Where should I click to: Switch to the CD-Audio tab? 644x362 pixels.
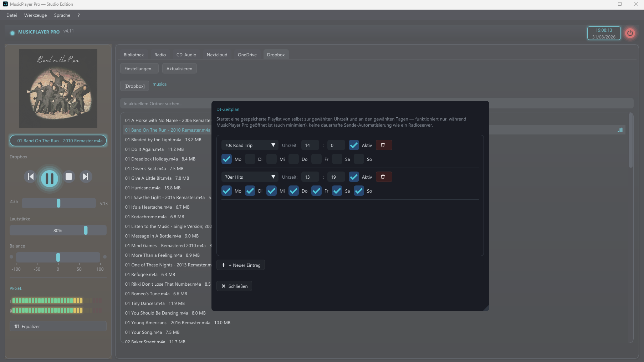tap(186, 55)
